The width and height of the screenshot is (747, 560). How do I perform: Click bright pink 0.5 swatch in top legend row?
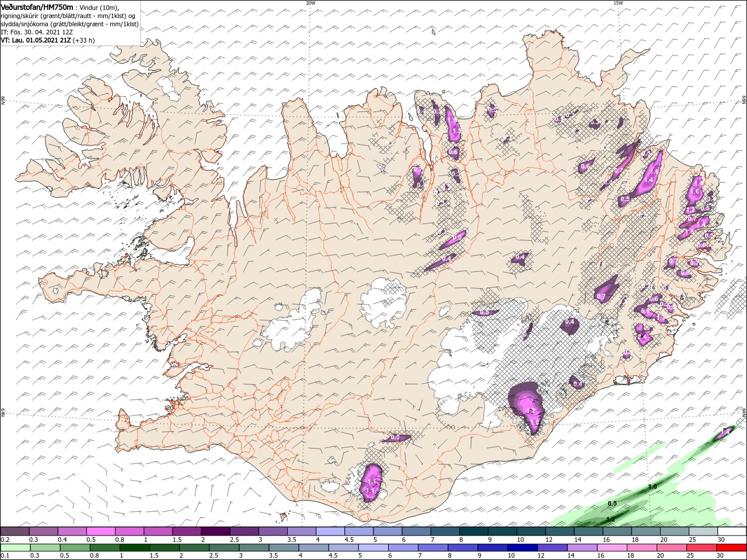click(x=100, y=531)
